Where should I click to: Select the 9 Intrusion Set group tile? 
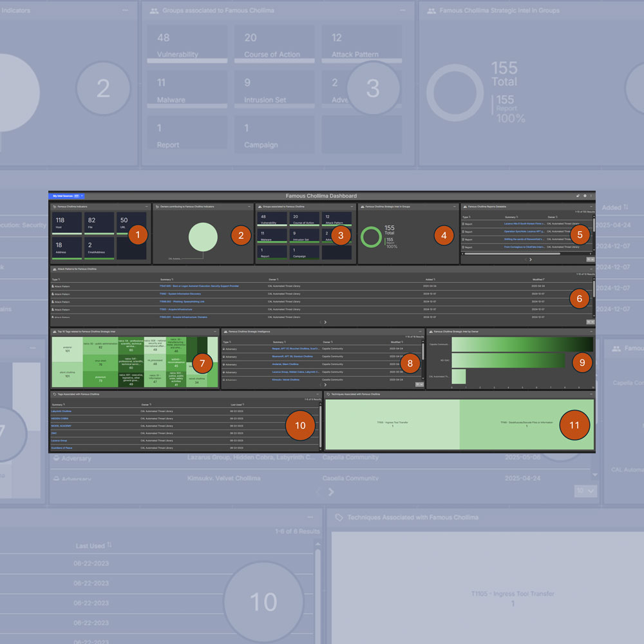(x=304, y=236)
